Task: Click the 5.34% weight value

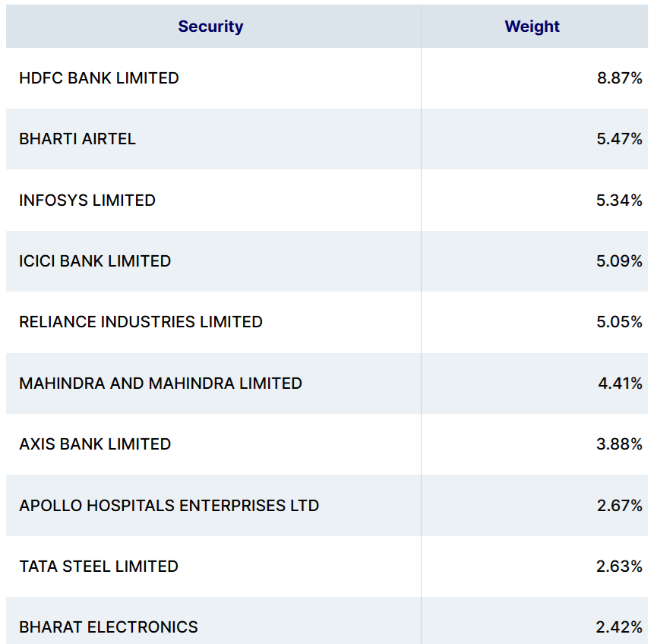Action: pos(619,200)
